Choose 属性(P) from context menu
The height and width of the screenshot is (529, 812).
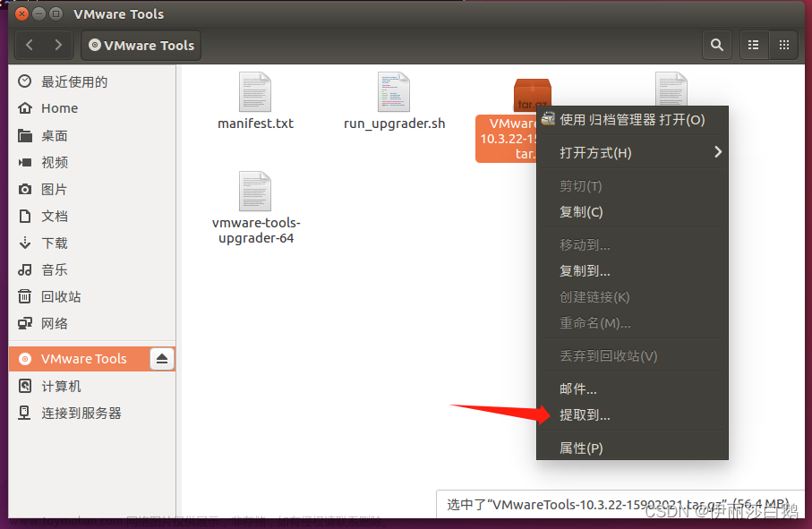[x=632, y=448]
